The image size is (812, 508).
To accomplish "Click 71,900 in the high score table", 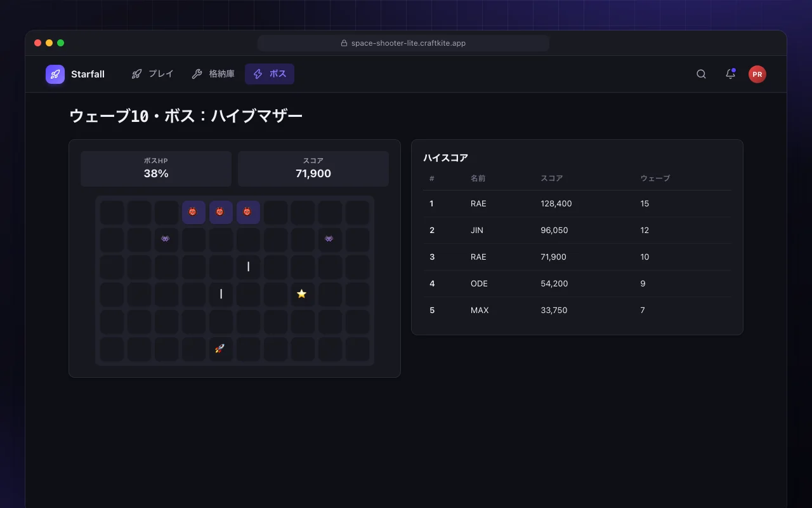I will coord(554,257).
